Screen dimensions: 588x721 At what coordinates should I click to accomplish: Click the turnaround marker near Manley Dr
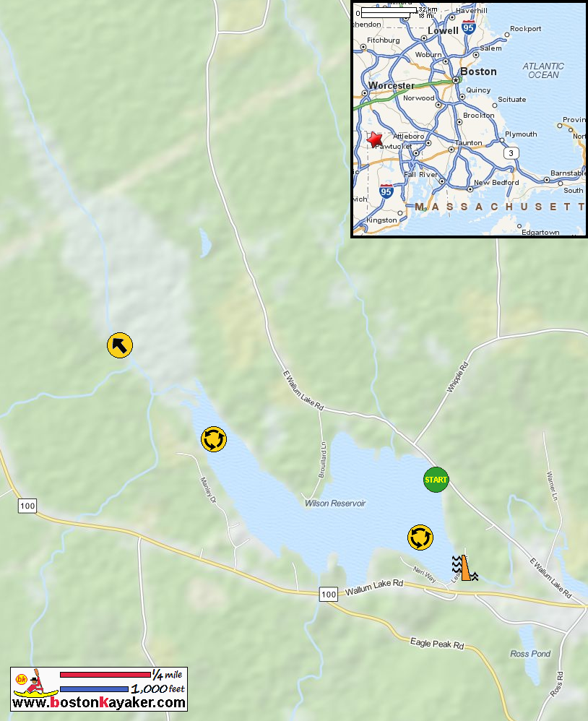coord(214,439)
